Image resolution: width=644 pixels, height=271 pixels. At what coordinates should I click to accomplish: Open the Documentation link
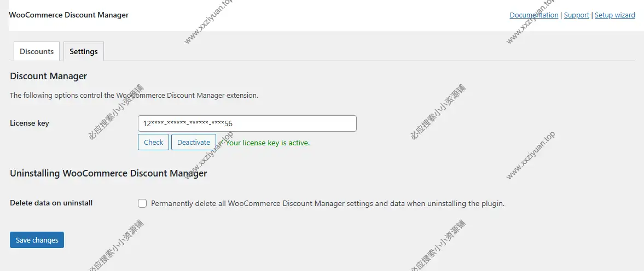pyautogui.click(x=533, y=15)
